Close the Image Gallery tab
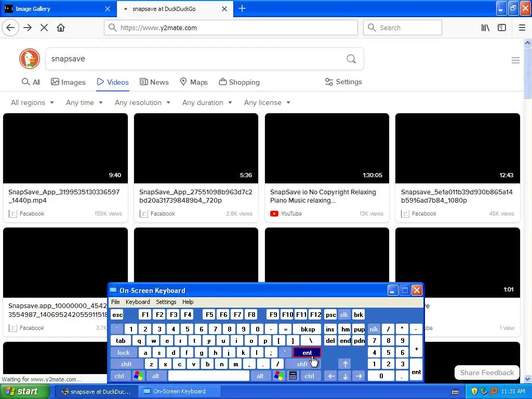 pos(107,9)
